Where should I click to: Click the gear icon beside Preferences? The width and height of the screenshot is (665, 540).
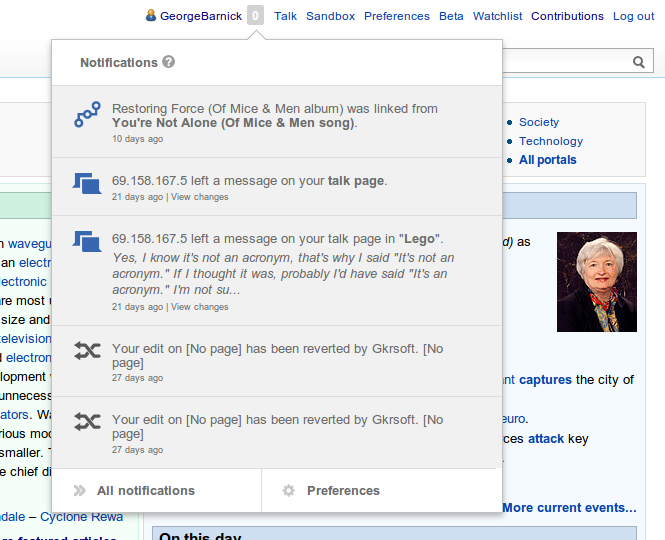(289, 491)
